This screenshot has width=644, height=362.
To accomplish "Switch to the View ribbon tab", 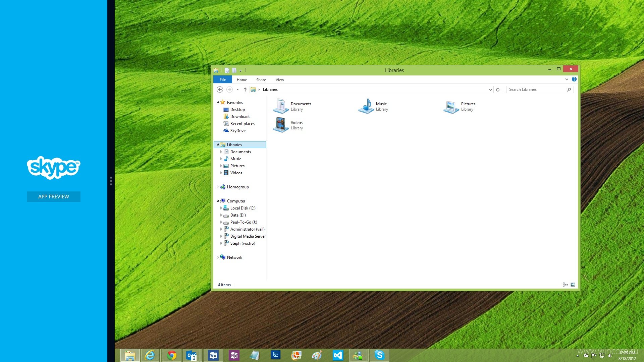I will click(x=280, y=80).
